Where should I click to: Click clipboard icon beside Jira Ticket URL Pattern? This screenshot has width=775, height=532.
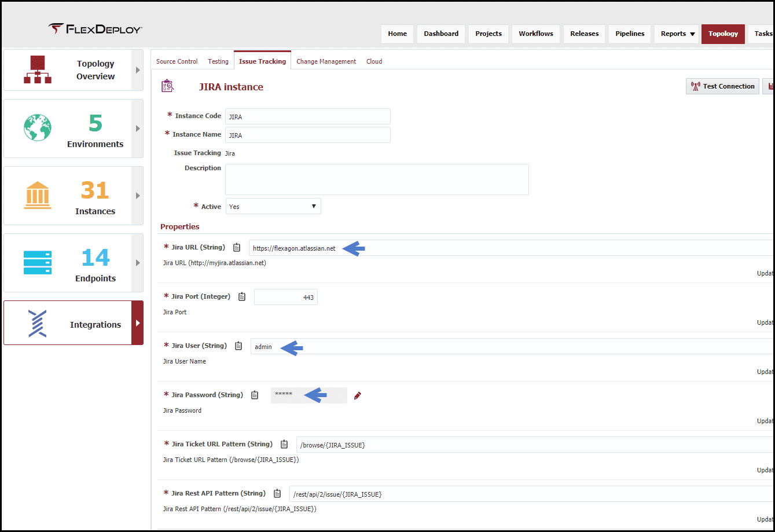pyautogui.click(x=284, y=444)
